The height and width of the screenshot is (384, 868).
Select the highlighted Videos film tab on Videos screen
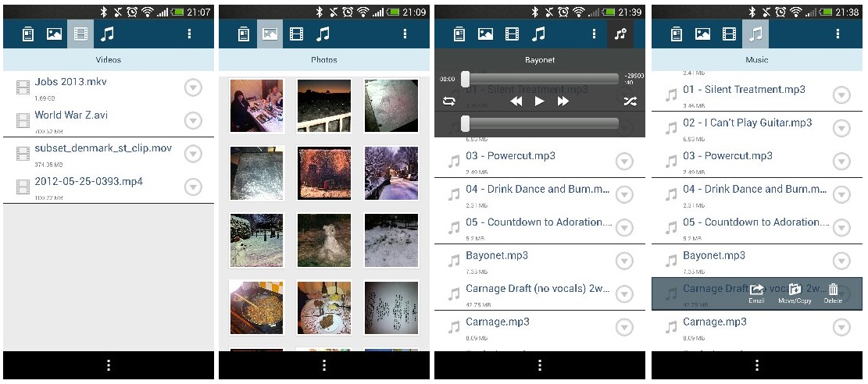coord(80,34)
